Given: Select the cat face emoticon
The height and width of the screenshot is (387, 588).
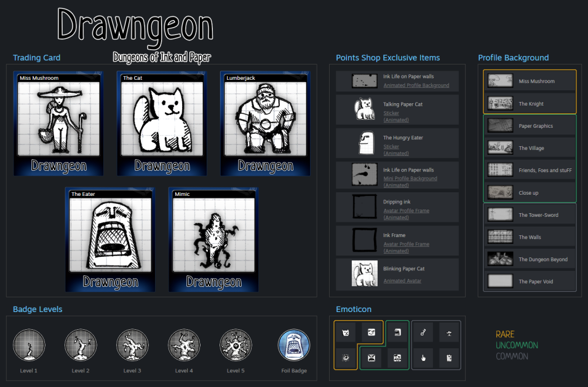Looking at the screenshot, I should coord(346,332).
